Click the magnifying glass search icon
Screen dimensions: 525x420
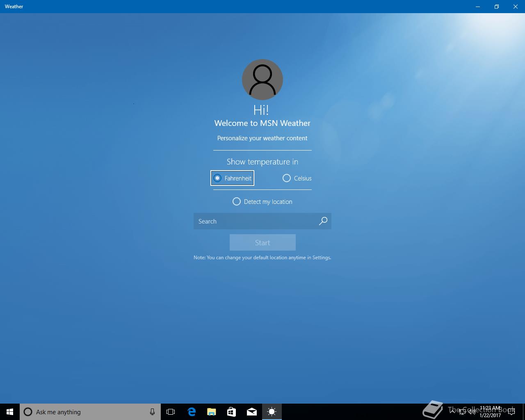[323, 221]
